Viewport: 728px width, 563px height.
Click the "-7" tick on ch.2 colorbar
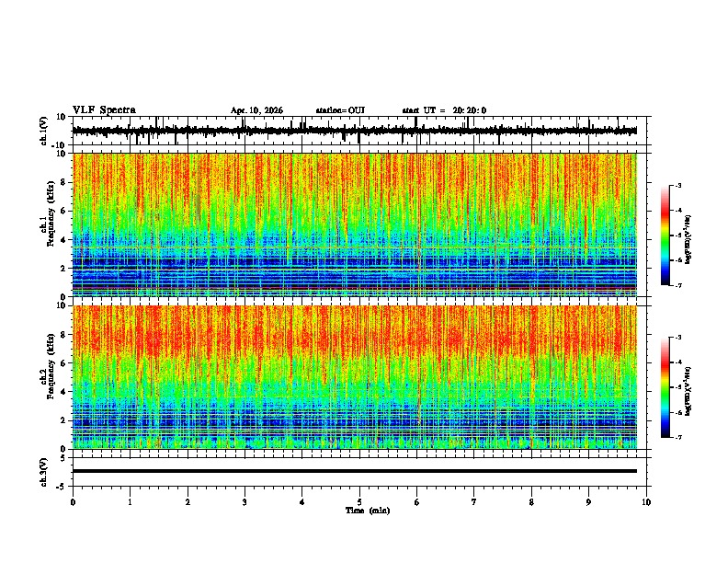click(x=677, y=437)
